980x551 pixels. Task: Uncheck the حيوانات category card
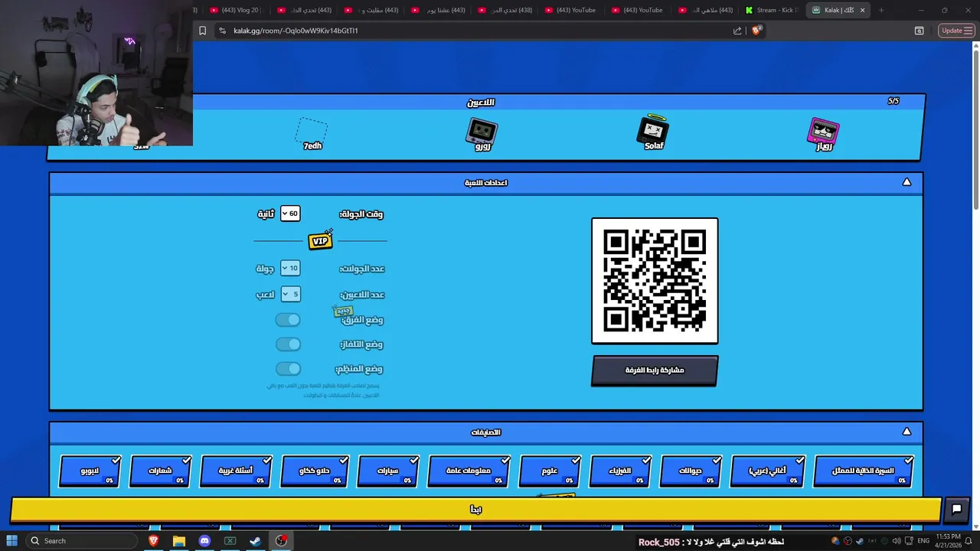coord(690,471)
